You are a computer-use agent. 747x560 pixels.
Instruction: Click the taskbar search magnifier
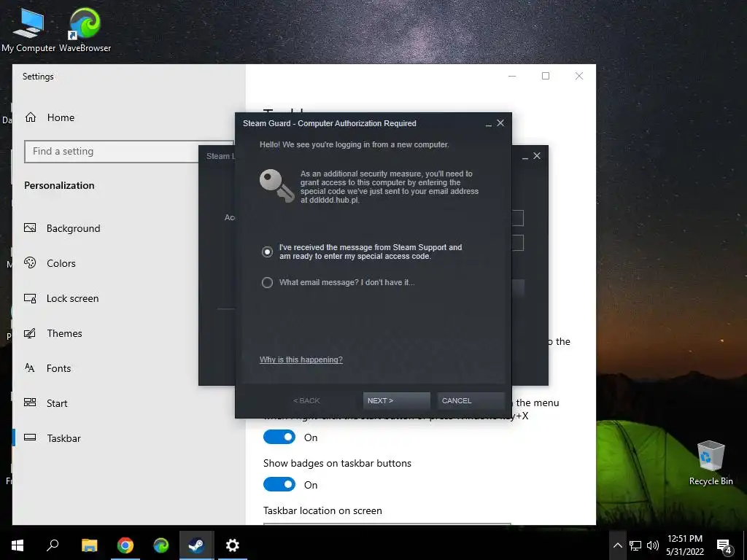tap(53, 545)
